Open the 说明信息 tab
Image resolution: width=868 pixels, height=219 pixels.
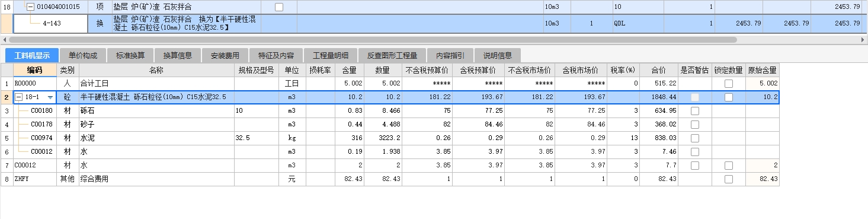[498, 56]
